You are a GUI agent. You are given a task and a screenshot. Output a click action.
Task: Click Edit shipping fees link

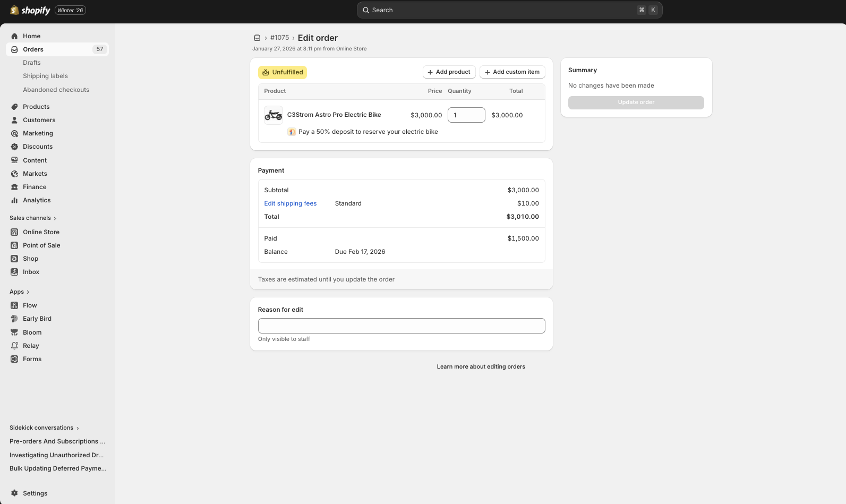[290, 203]
